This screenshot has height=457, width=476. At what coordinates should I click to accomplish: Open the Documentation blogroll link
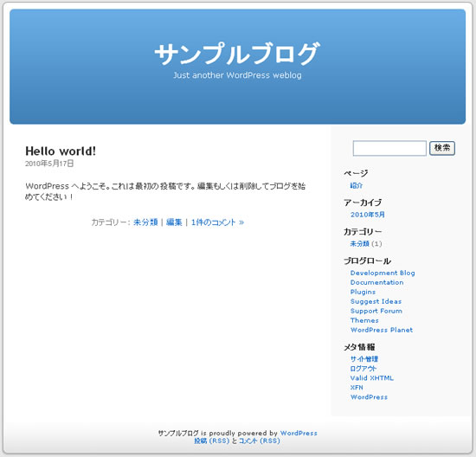[376, 282]
